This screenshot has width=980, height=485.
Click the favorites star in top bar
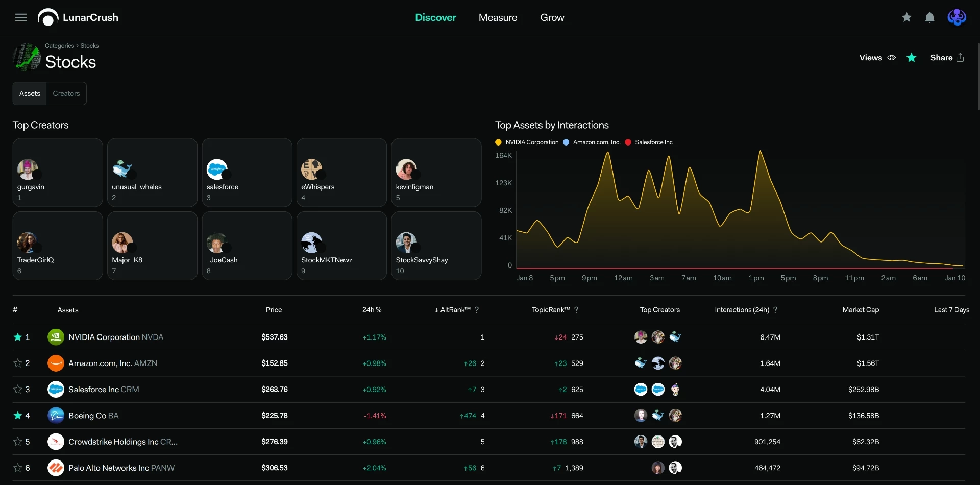point(906,17)
